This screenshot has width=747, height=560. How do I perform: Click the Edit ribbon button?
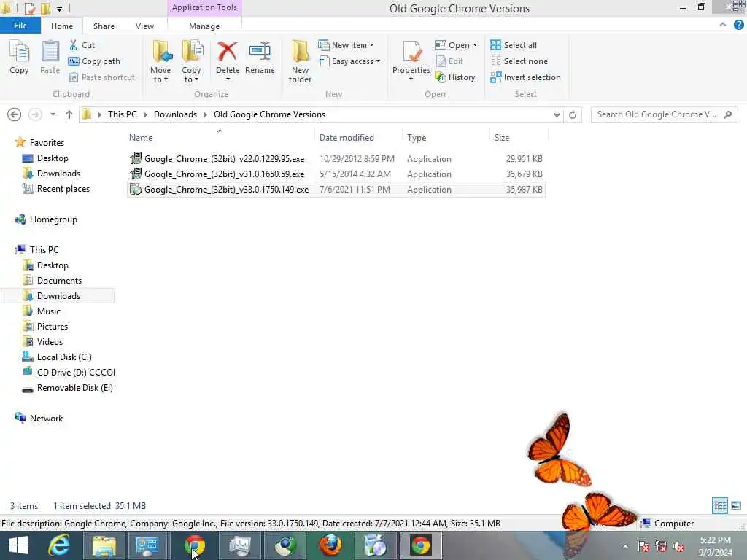(x=449, y=61)
